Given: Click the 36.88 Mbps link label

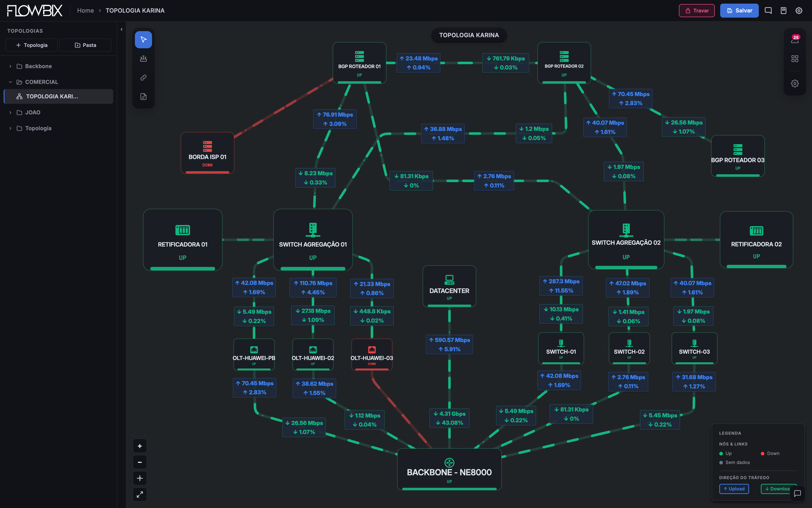Looking at the screenshot, I should tap(443, 133).
